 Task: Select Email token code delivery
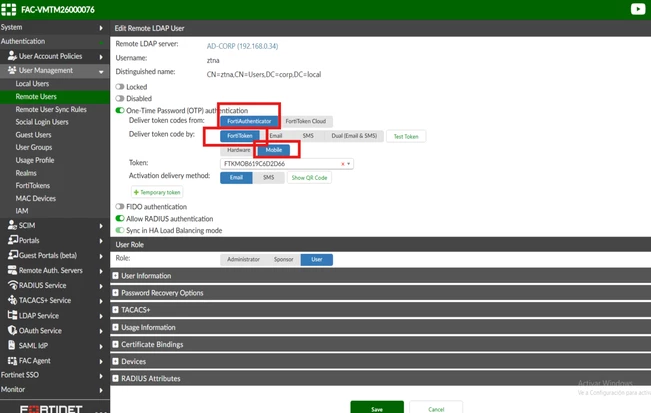click(276, 136)
